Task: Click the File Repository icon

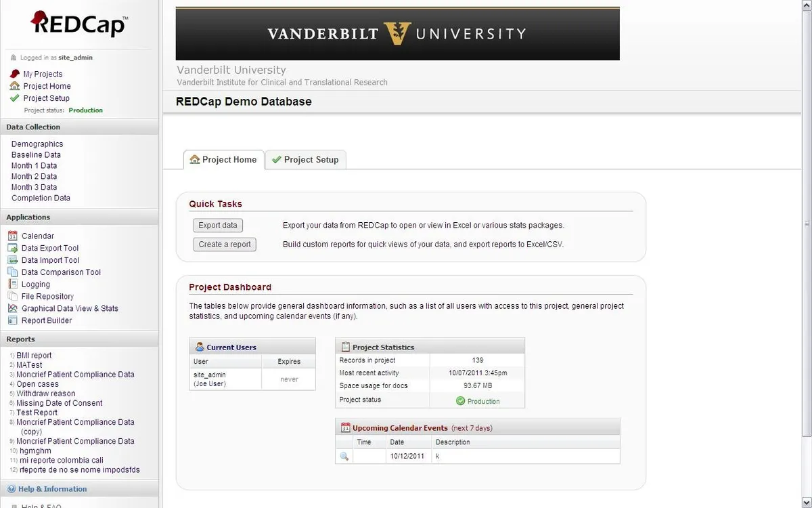Action: (13, 297)
